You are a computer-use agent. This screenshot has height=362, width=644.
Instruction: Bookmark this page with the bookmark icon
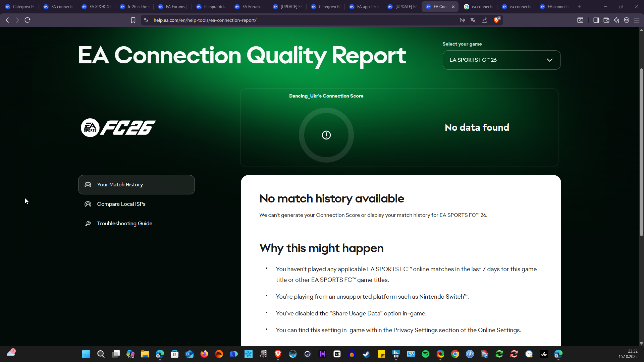(133, 20)
